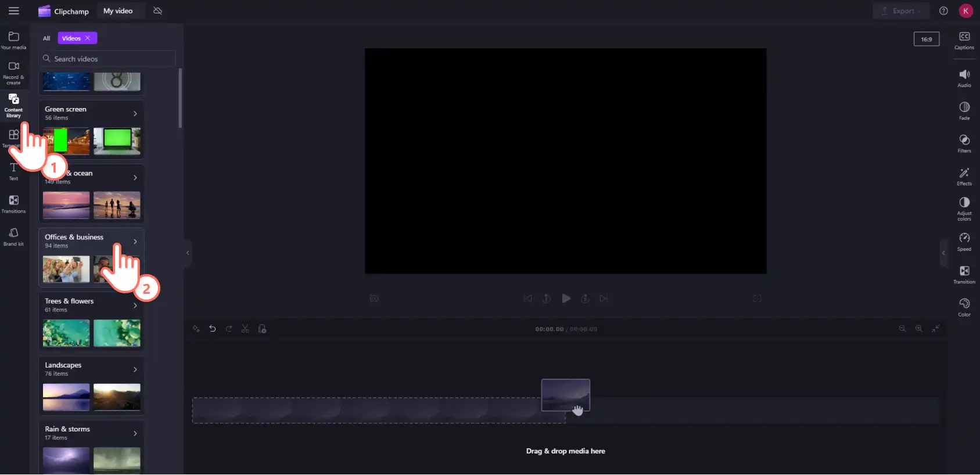This screenshot has height=475, width=980.
Task: Toggle the 16:9 aspect ratio button
Action: (926, 39)
